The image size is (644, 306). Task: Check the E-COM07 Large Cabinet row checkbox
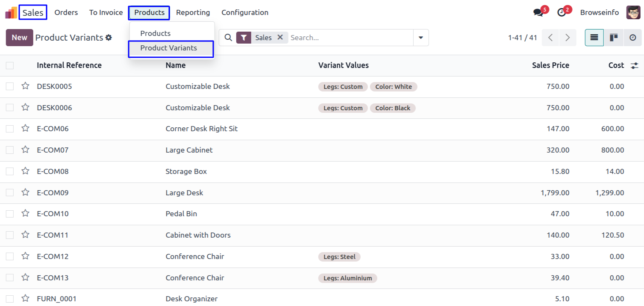click(10, 150)
